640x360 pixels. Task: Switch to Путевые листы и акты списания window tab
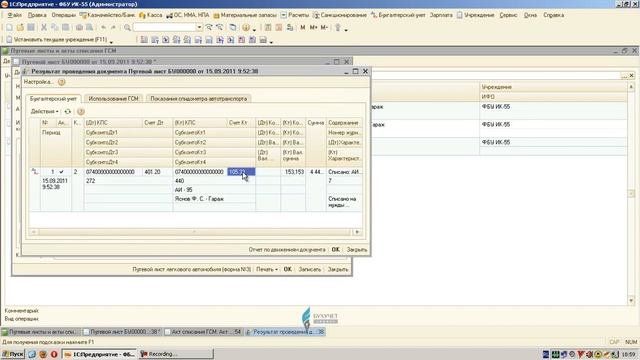click(40, 332)
